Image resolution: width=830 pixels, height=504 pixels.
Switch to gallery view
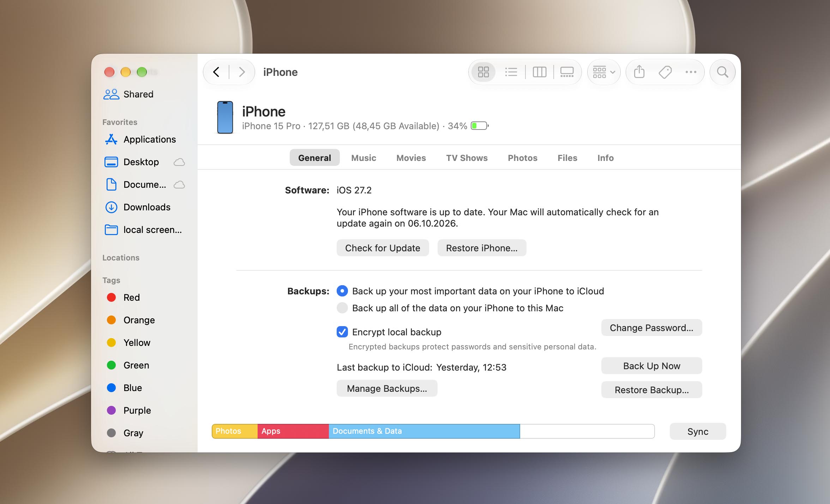point(567,72)
